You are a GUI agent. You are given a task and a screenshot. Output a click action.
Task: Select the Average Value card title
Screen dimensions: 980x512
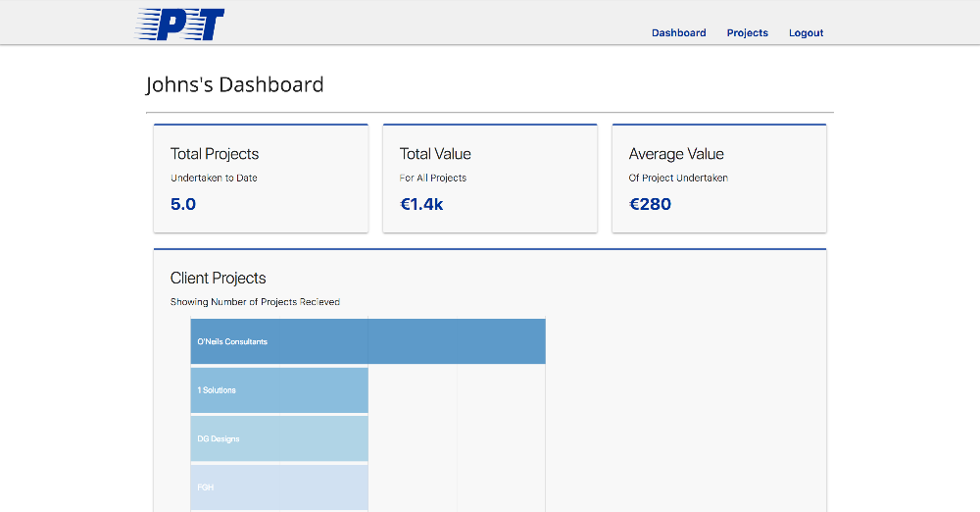click(x=676, y=154)
